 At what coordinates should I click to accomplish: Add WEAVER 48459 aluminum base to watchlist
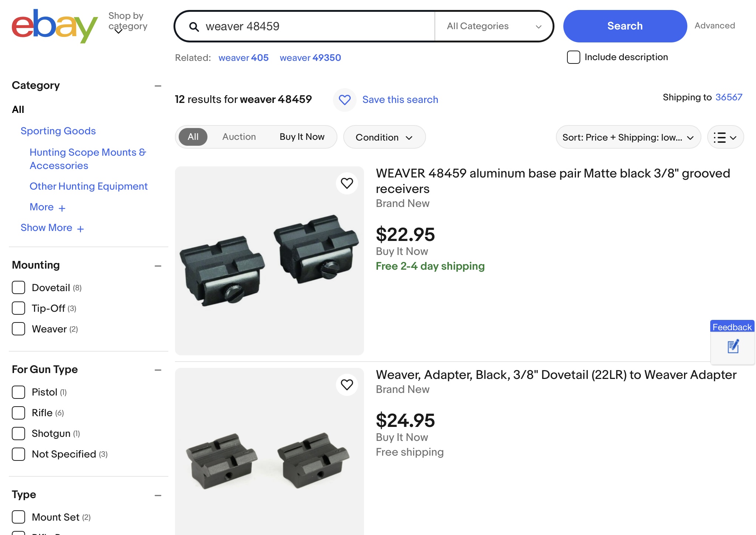347,183
